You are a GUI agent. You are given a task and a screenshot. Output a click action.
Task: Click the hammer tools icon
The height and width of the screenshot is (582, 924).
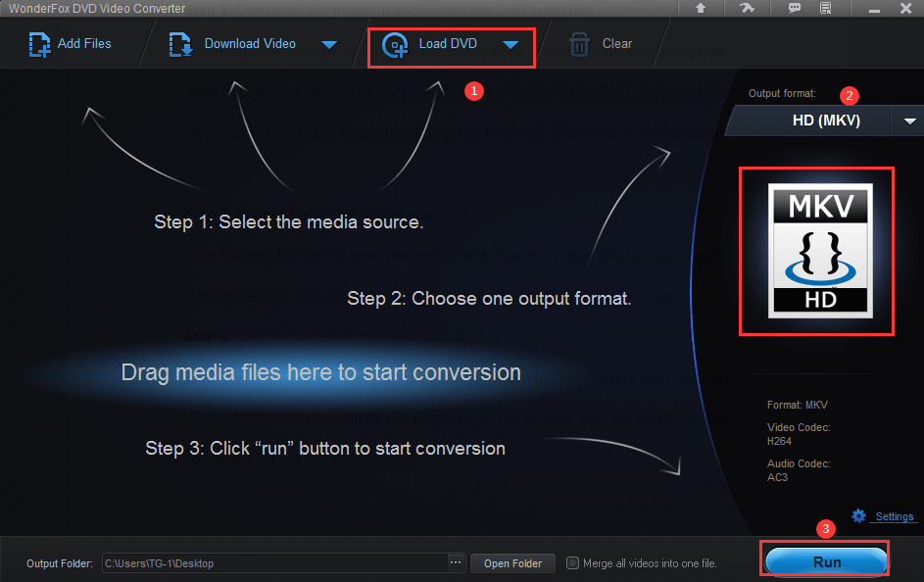(x=748, y=8)
